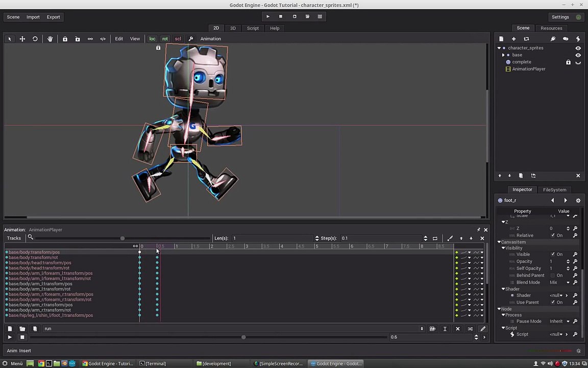Click the Len(s) input field
Viewport: 588px width, 368px height.
click(x=273, y=238)
